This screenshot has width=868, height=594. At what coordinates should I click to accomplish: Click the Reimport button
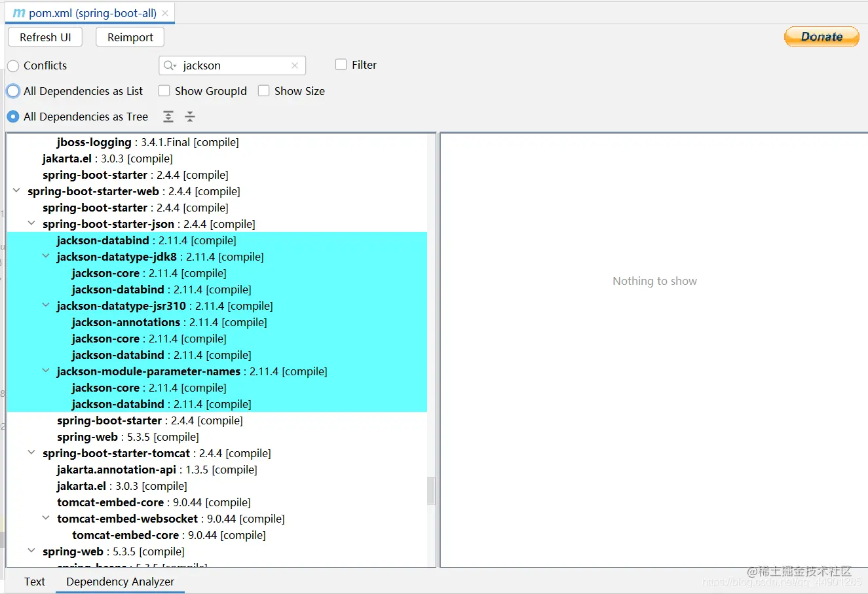pos(130,37)
